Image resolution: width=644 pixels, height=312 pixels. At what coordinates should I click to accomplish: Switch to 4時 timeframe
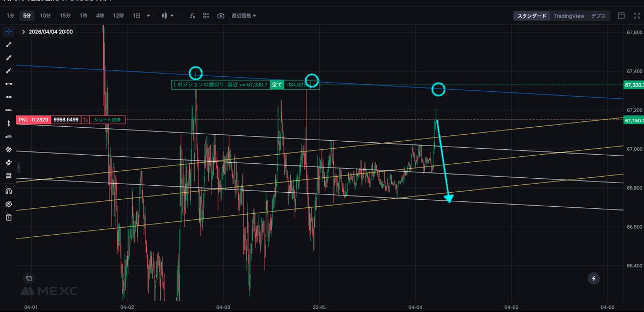(100, 16)
